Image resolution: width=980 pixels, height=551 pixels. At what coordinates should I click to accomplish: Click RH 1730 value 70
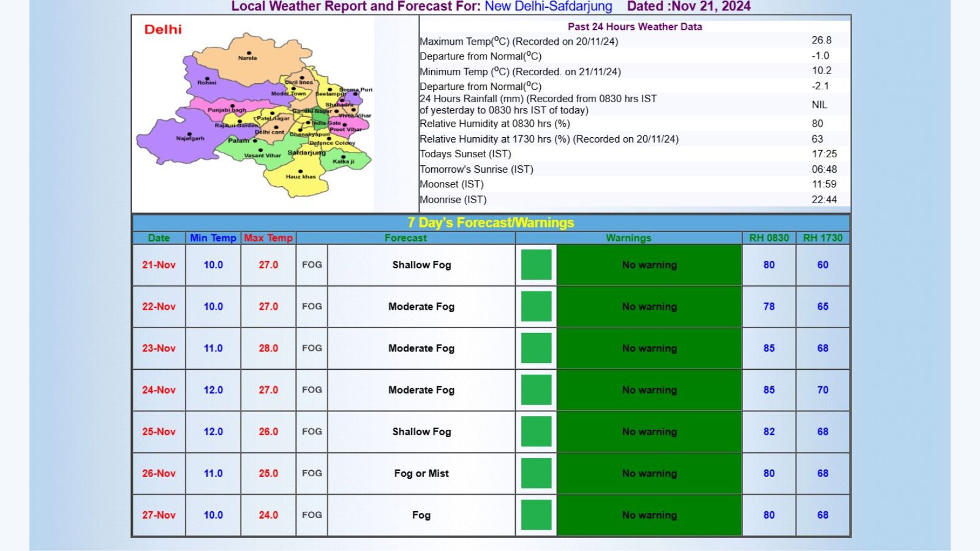[823, 390]
